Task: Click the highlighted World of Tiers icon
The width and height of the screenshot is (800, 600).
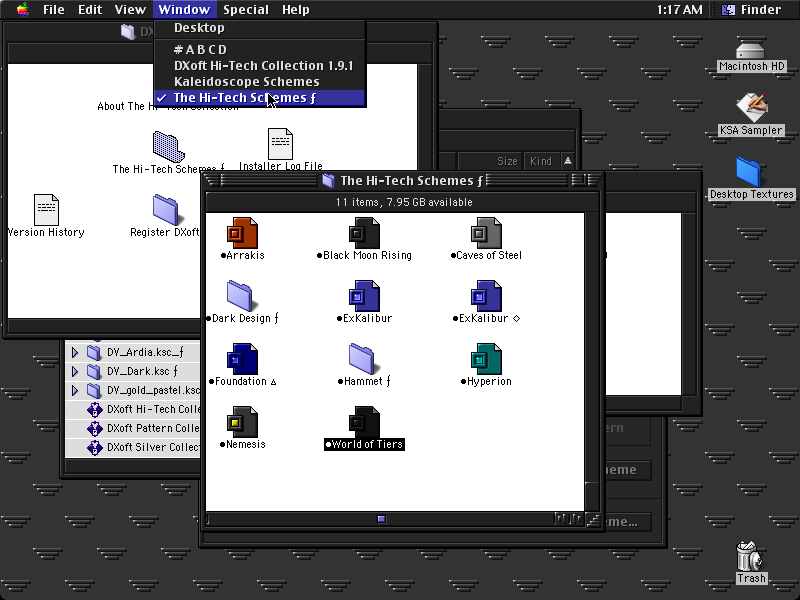Action: click(x=364, y=422)
